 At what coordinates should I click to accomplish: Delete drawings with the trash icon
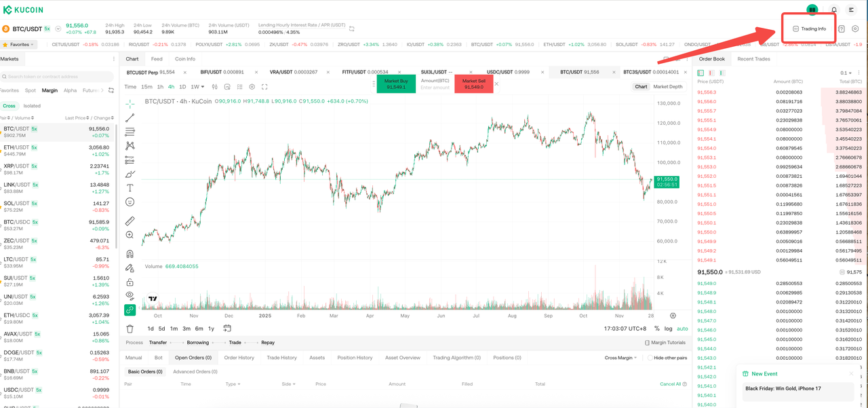click(130, 329)
